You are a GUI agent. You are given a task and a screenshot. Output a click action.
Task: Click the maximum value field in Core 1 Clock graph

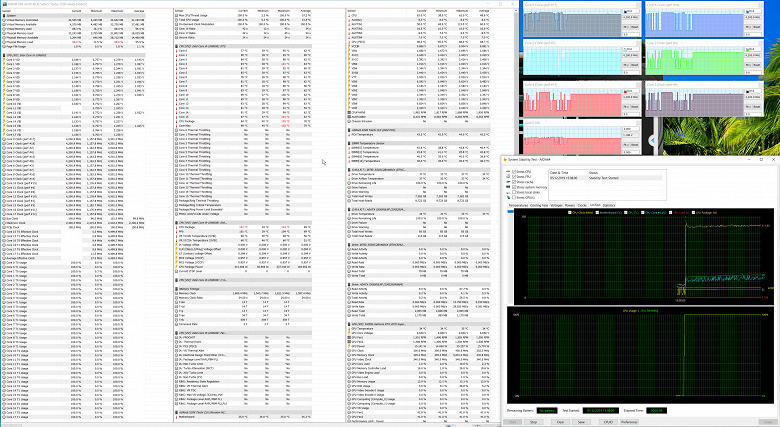click(x=754, y=11)
